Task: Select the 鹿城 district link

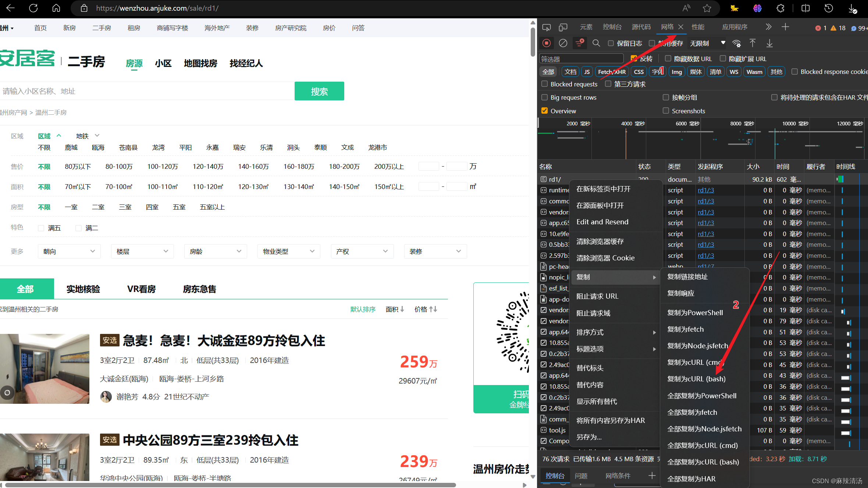Action: (x=71, y=147)
